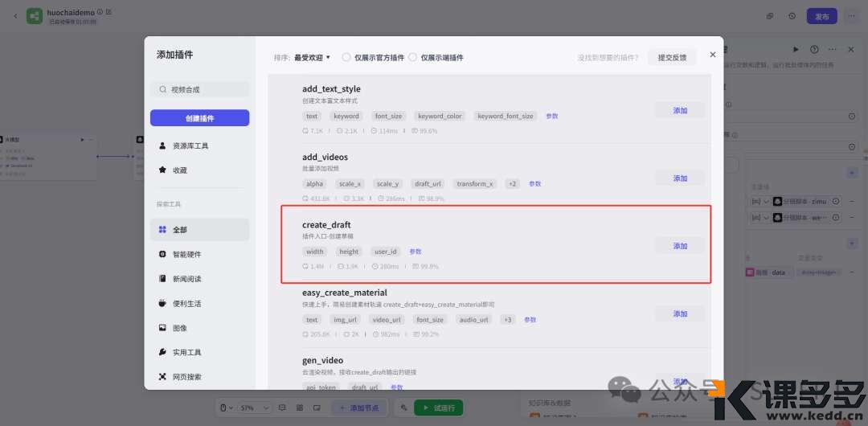Image resolution: width=868 pixels, height=426 pixels.
Task: Click the auto-layout icon in bottom toolbar
Action: (x=300, y=408)
